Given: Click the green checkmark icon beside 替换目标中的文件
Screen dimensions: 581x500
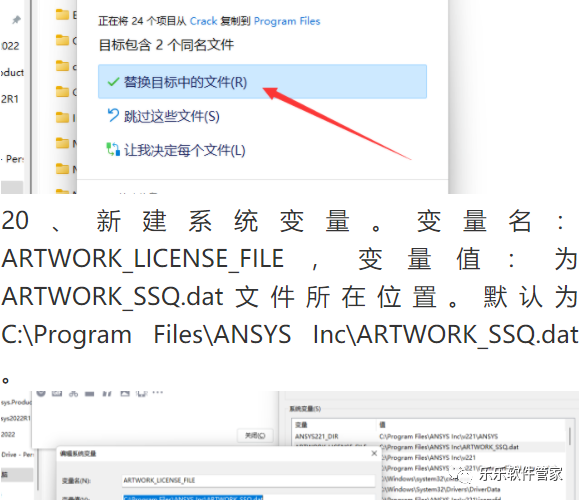Looking at the screenshot, I should coord(113,82).
